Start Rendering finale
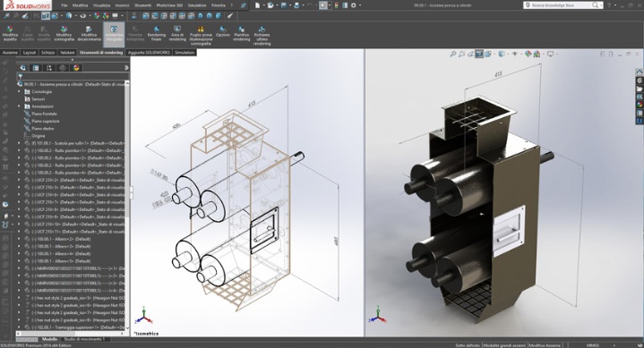This screenshot has height=348, width=644. (x=157, y=33)
